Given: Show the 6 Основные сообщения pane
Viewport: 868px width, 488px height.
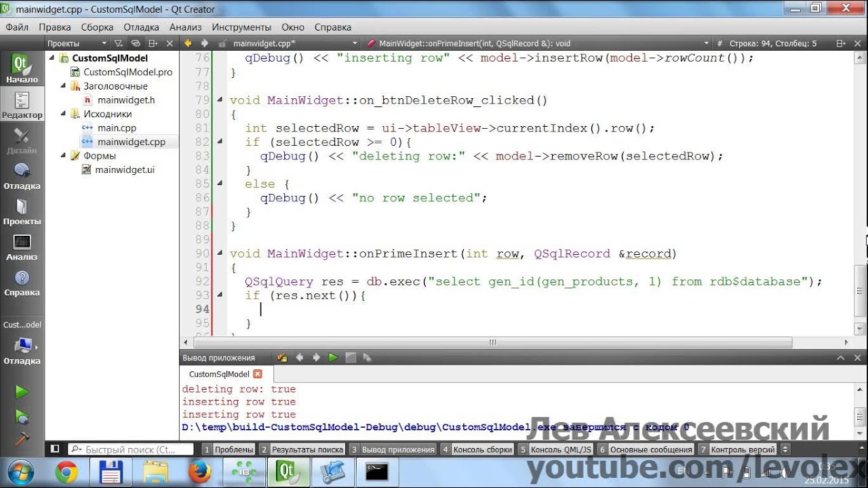Looking at the screenshot, I should 646,449.
